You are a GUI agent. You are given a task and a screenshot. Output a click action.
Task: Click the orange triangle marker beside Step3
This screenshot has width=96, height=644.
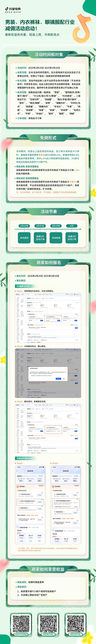point(16,401)
